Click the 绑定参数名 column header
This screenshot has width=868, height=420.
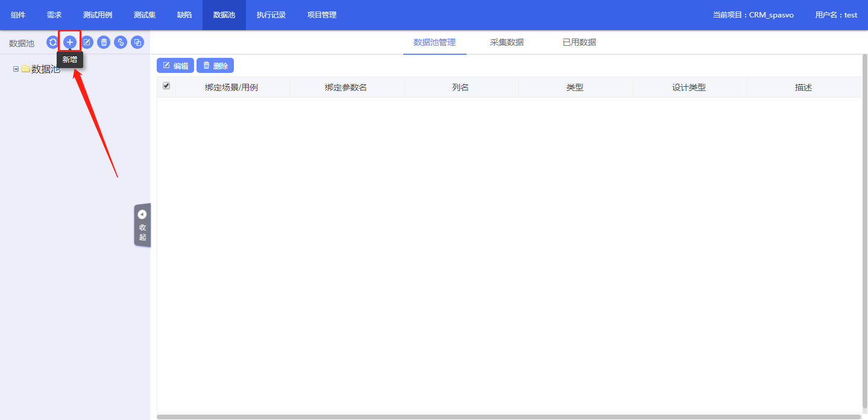click(346, 87)
